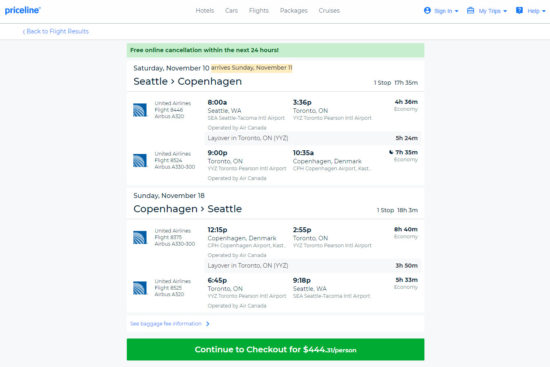This screenshot has width=550, height=367.
Task: Open See baggage fee information link
Action: tap(166, 323)
